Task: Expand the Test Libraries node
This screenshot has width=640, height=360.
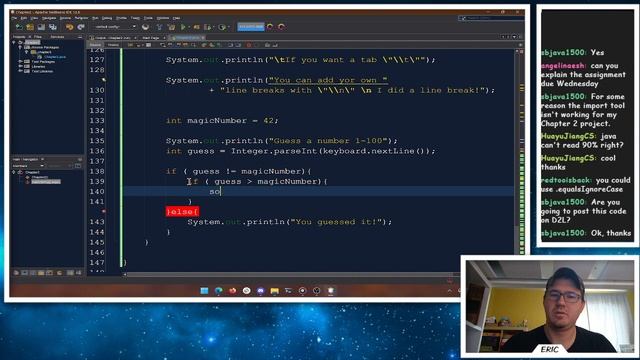Action: click(20, 71)
